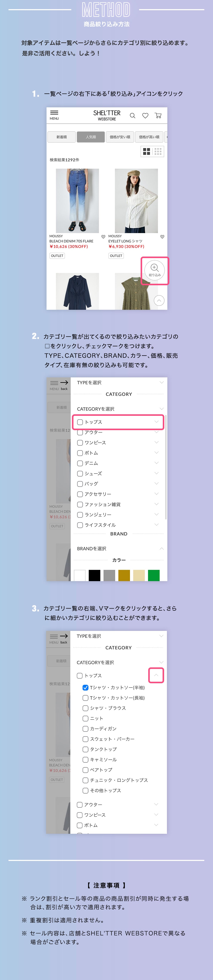
Task: Click the white eyelet shirt product thumbnail
Action: [x=136, y=201]
